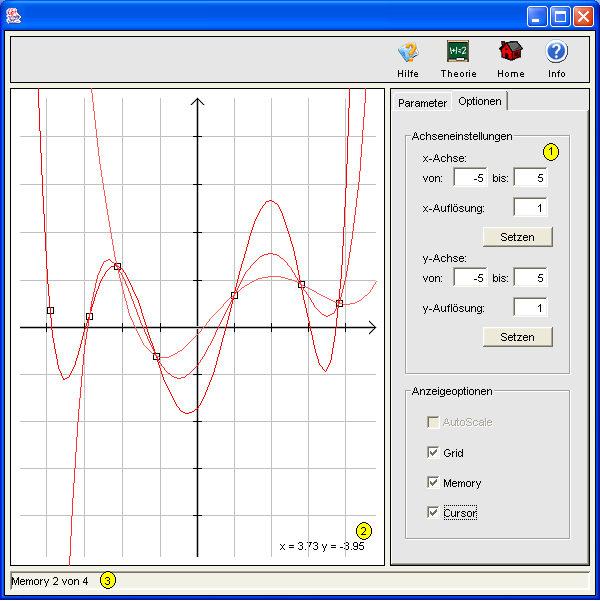Uncheck the Memory option
This screenshot has width=600, height=601.
(433, 483)
